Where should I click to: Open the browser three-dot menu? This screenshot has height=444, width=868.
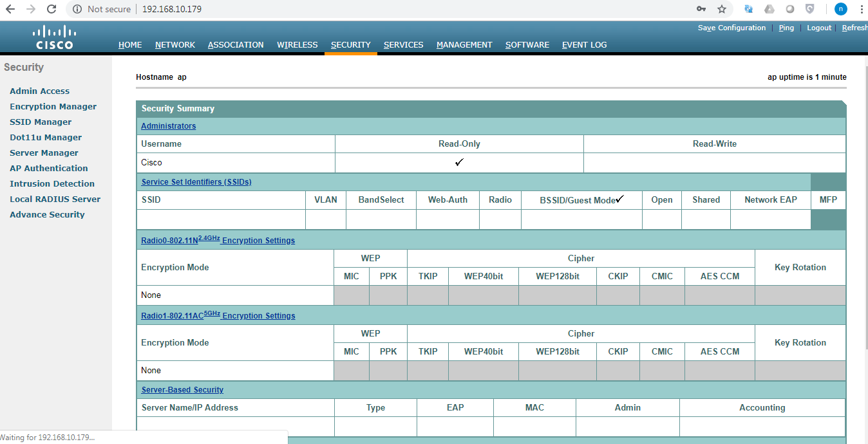(x=862, y=9)
